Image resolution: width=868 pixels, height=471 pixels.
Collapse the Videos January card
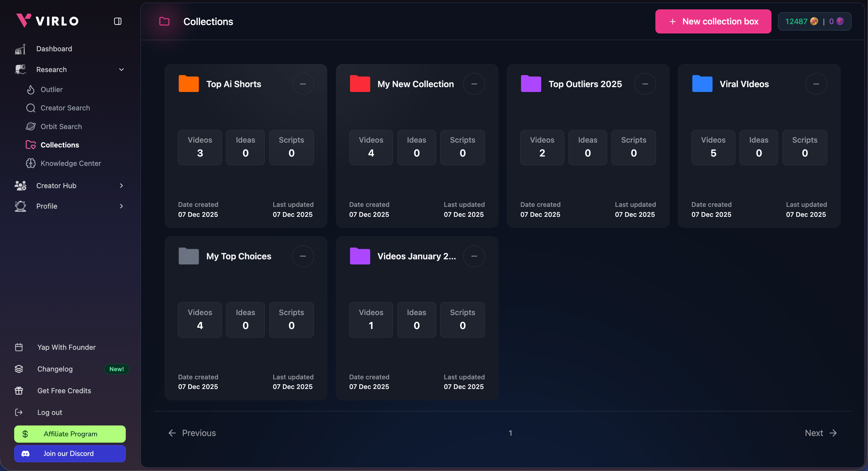tap(474, 256)
